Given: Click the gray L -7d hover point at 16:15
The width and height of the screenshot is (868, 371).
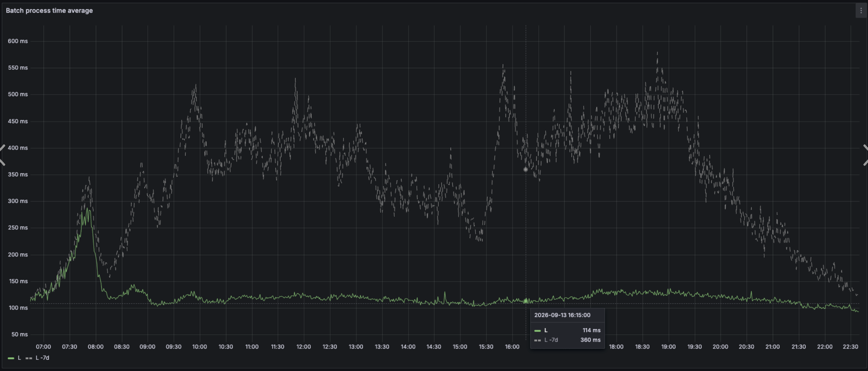Looking at the screenshot, I should [x=526, y=170].
